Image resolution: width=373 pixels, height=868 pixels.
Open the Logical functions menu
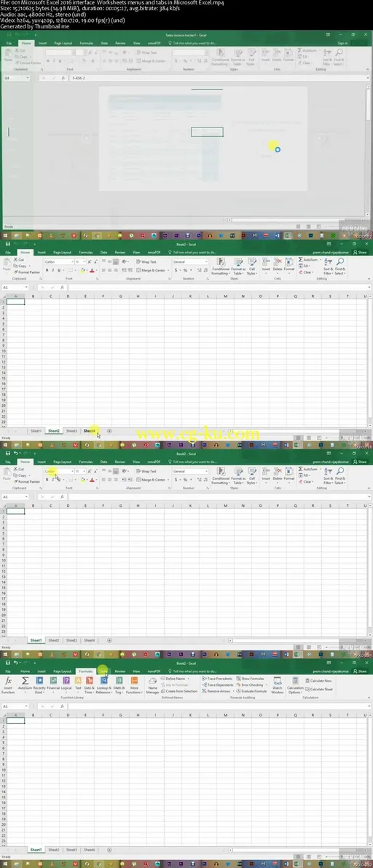point(66,684)
